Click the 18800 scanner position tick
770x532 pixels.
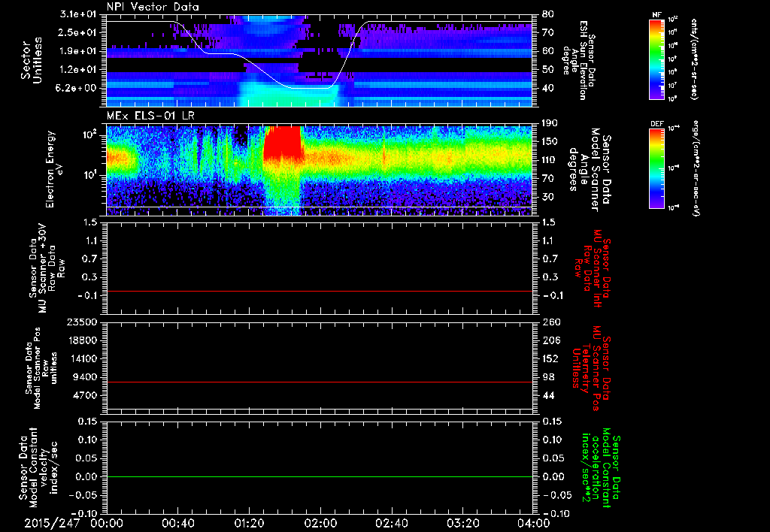click(x=81, y=340)
